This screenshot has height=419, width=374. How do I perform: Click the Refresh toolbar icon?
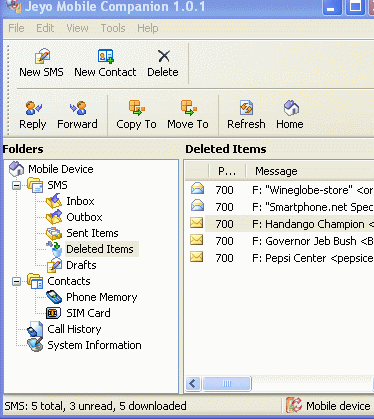247,108
